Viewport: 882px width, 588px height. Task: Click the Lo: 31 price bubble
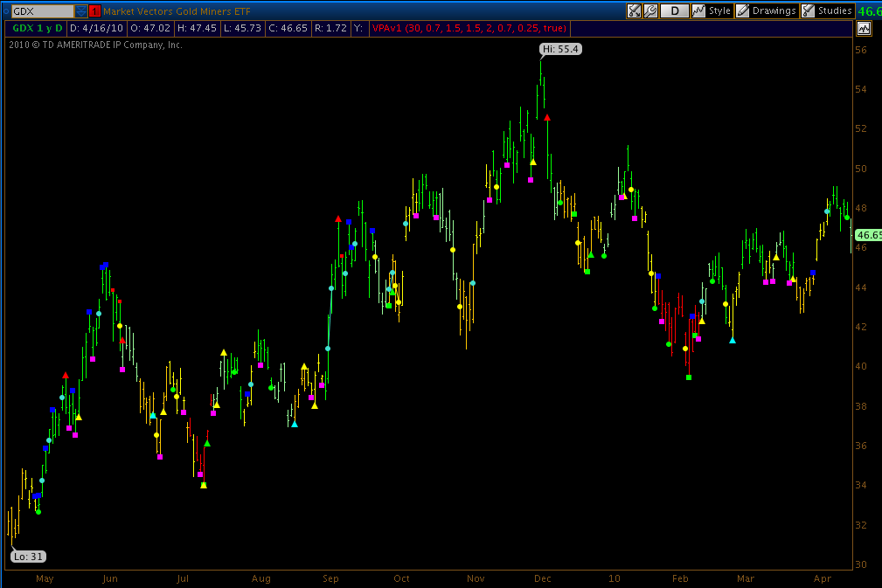pyautogui.click(x=28, y=557)
